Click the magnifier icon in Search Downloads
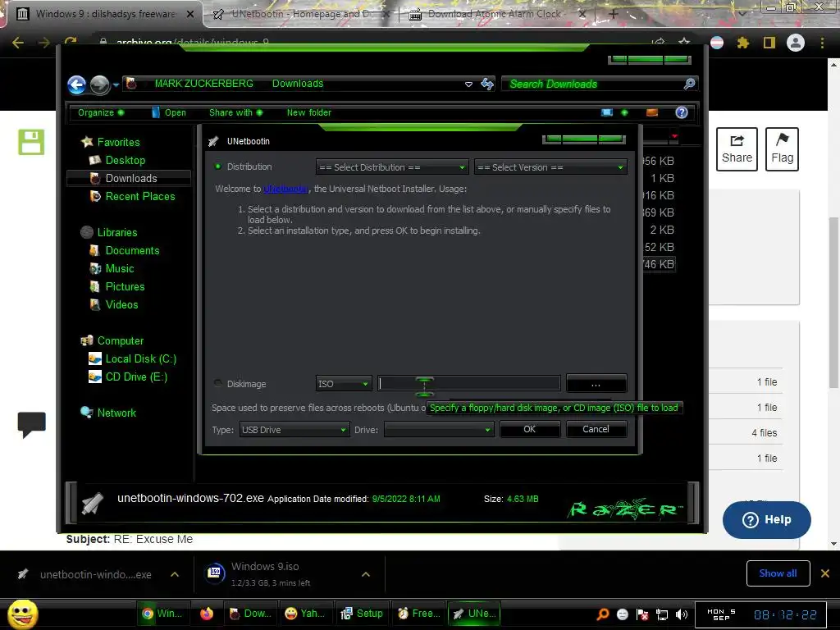 click(x=689, y=84)
